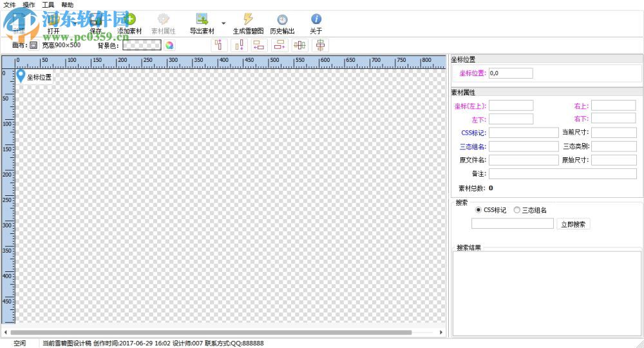Image resolution: width=644 pixels, height=348 pixels.
Task: Click the 当前尺寸 field
Action: click(x=614, y=132)
